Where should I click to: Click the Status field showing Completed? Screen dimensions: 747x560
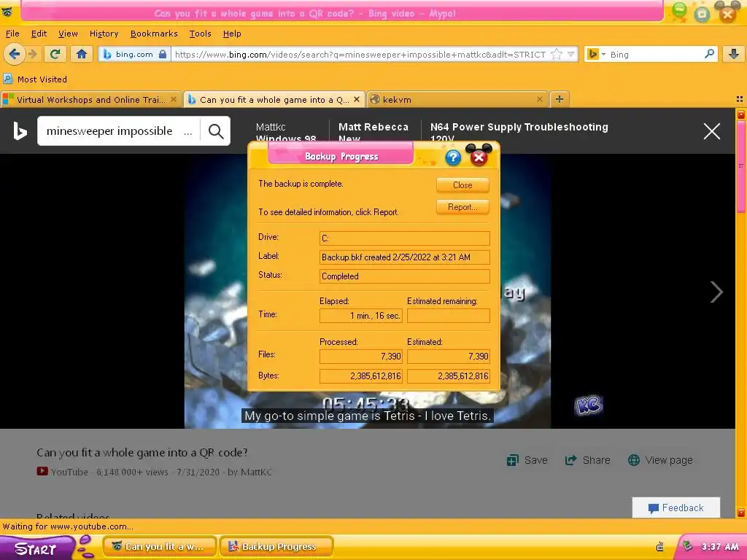tap(404, 276)
